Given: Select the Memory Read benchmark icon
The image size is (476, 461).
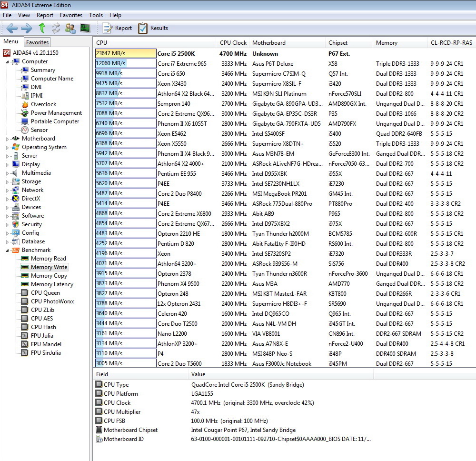Looking at the screenshot, I should [x=25, y=259].
